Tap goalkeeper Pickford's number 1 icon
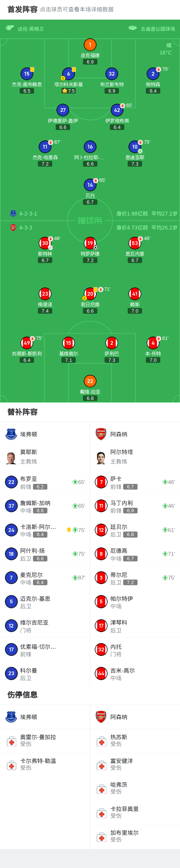Viewport: 180px width, 868px height. 90,45
